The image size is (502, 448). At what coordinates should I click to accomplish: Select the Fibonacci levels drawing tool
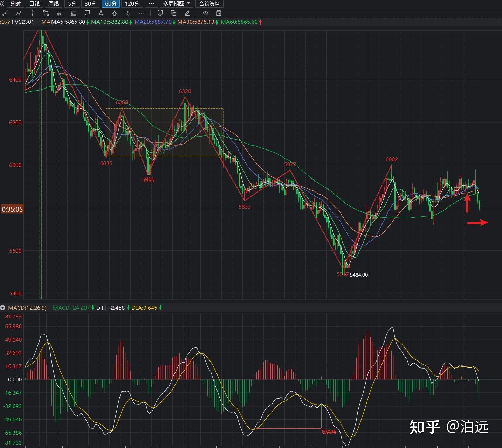73,13
